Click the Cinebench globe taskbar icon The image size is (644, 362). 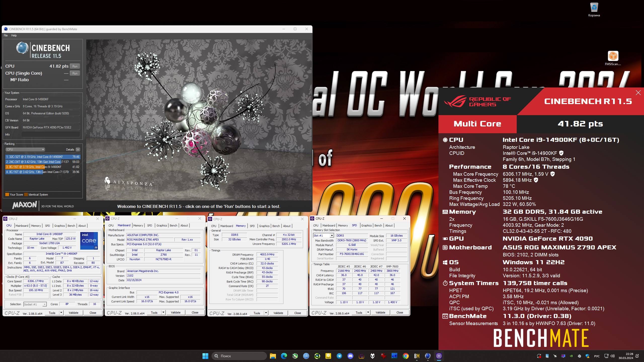[428, 356]
